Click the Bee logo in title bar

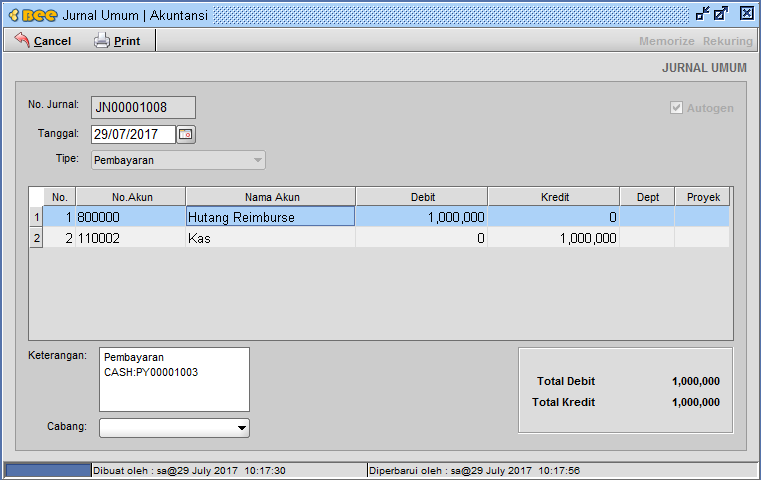(33, 16)
